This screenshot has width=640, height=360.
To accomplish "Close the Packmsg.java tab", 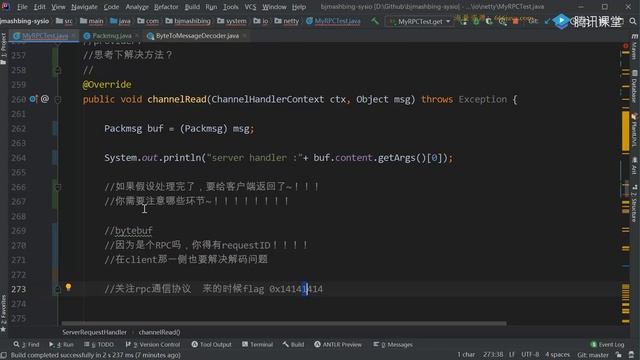I will click(x=137, y=36).
